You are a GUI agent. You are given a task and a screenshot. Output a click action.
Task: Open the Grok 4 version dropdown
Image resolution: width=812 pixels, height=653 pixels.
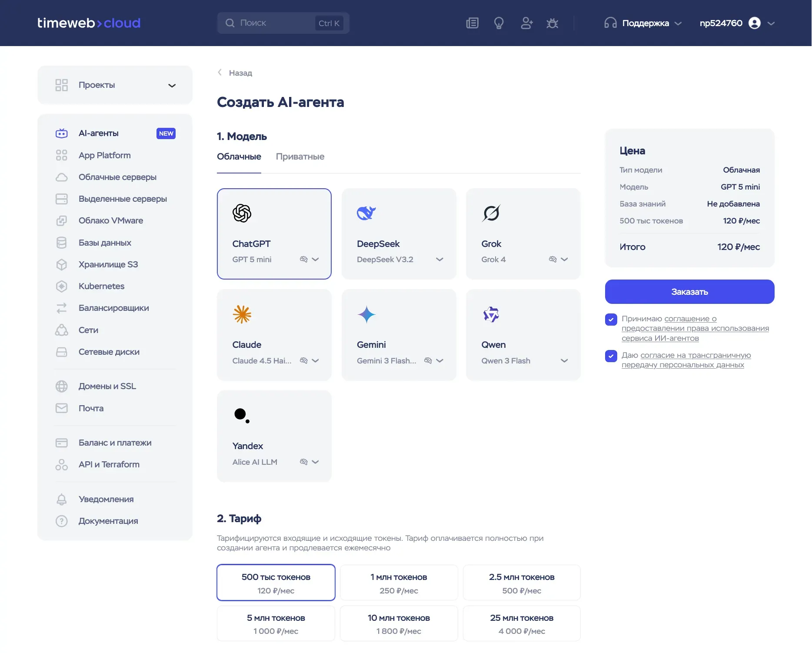tap(564, 260)
